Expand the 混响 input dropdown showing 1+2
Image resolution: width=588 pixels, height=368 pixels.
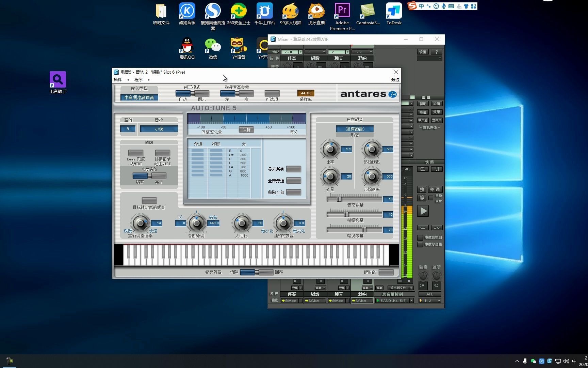371,52
